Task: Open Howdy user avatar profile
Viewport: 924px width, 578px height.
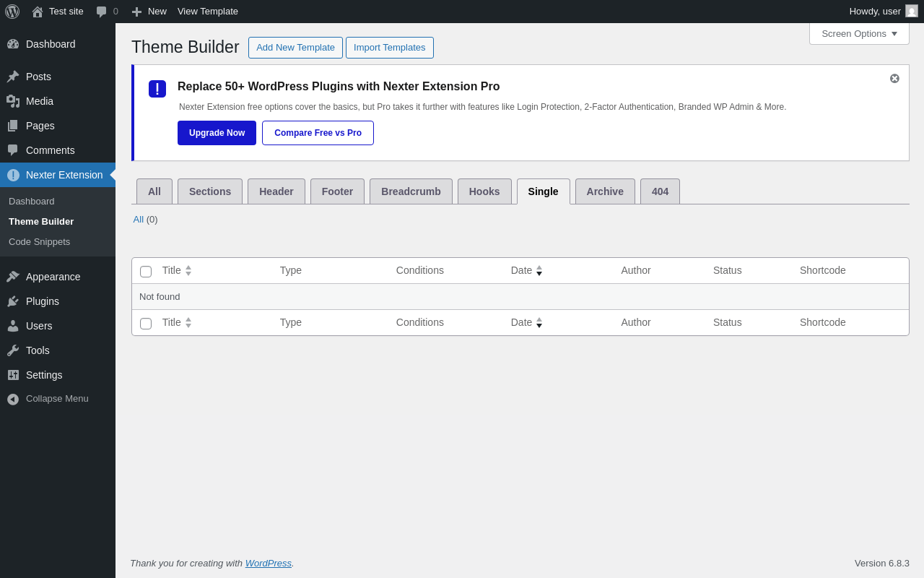Action: tap(912, 11)
